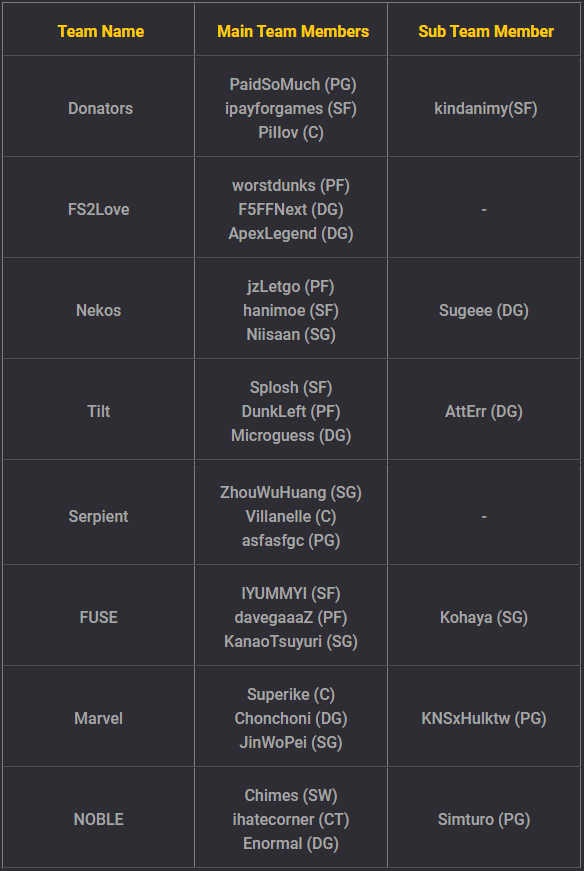Click the NOBLE team name

coord(98,820)
